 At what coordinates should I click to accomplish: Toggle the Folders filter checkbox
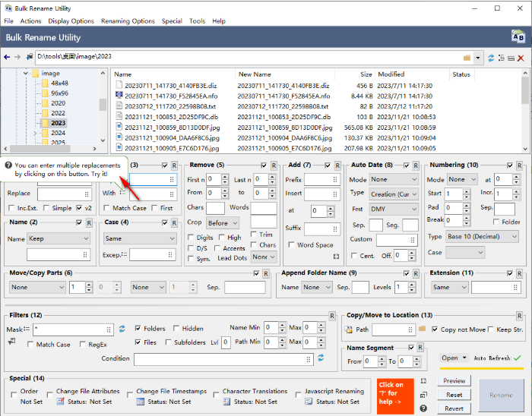pyautogui.click(x=138, y=328)
